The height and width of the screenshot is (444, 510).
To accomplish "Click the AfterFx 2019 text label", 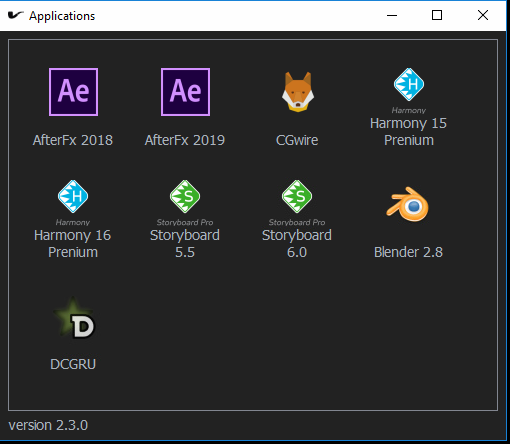I will tap(185, 140).
